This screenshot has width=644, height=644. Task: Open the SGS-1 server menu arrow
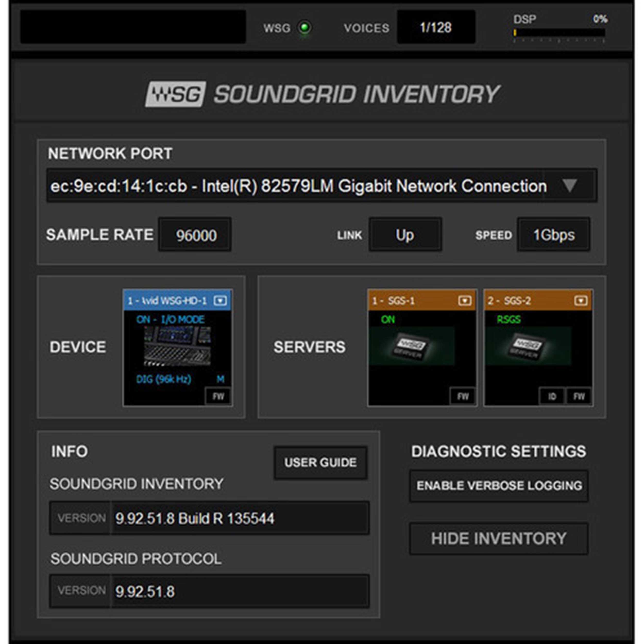(x=465, y=301)
